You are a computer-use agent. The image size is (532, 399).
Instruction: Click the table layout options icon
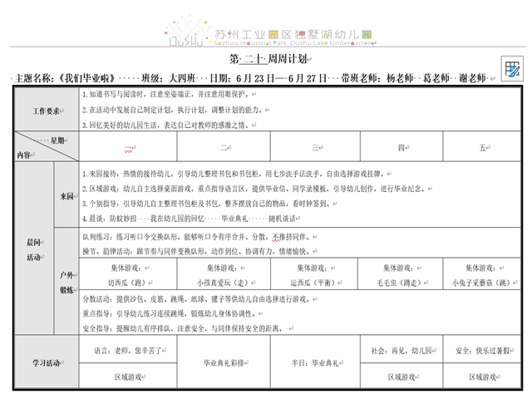[512, 68]
